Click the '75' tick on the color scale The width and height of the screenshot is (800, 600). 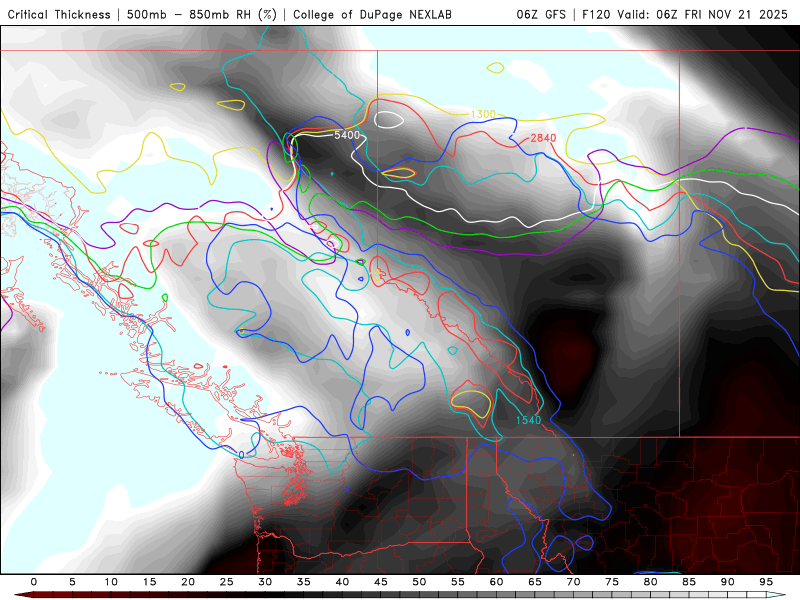pos(612,582)
